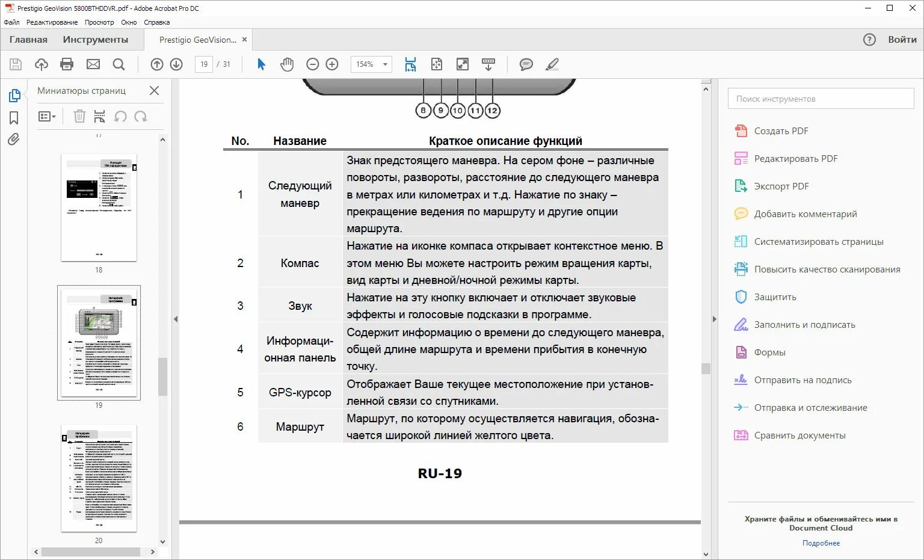Click the Save file icon

point(16,64)
